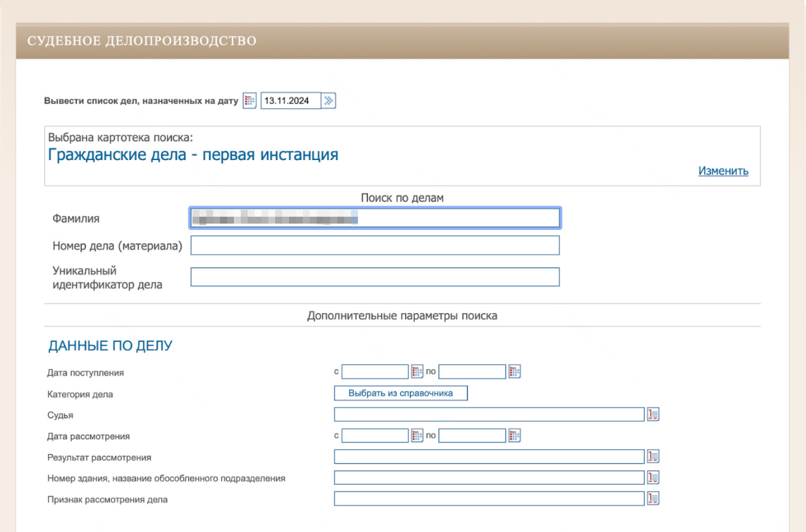Click the Категория дела label
This screenshot has height=532, width=806.
pyautogui.click(x=80, y=394)
